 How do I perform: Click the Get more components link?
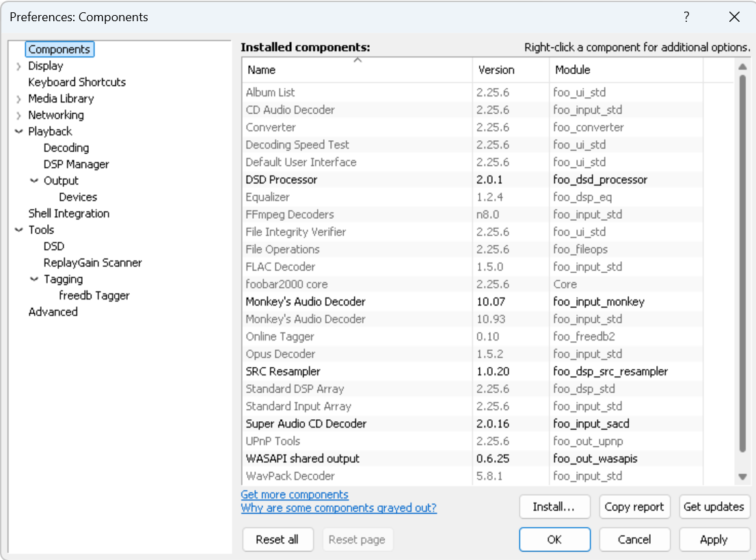click(294, 494)
